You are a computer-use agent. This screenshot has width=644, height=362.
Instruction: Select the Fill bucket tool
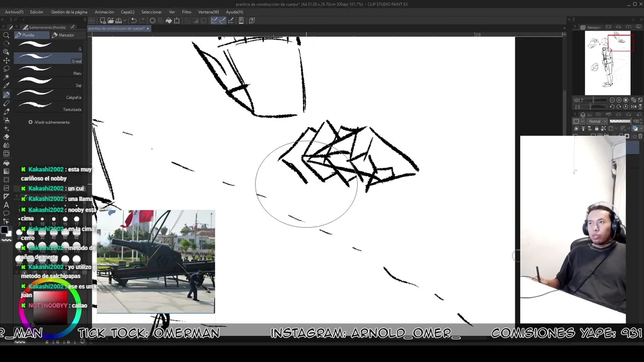coord(7,162)
